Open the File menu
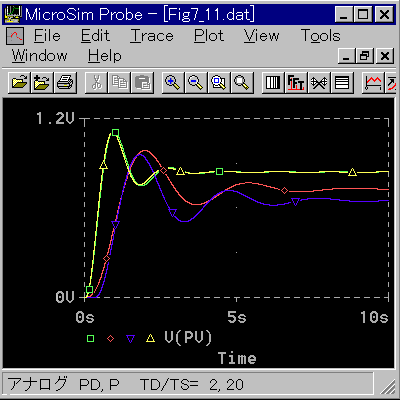This screenshot has width=400, height=400. tap(47, 36)
